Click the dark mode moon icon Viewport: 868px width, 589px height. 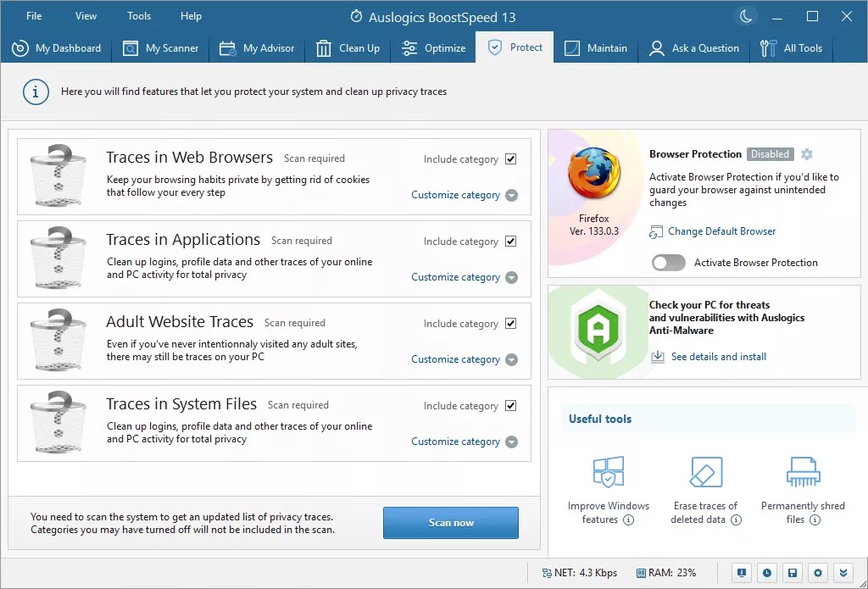pos(745,16)
